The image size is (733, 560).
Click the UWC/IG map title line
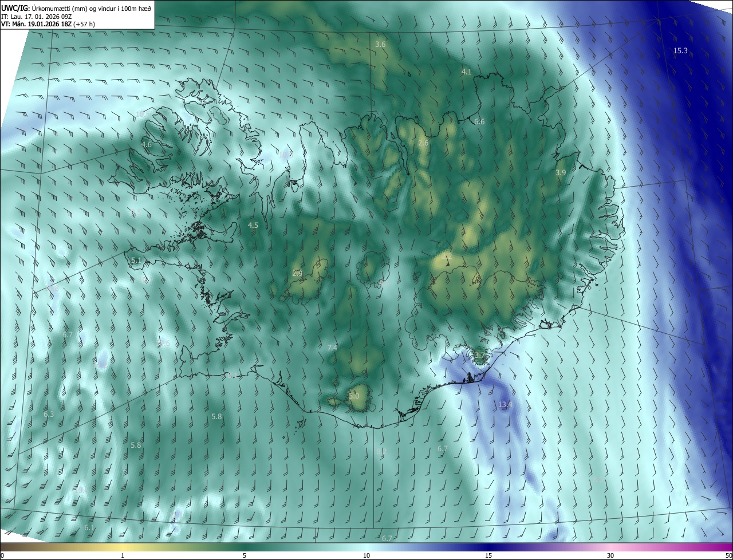tap(76, 9)
